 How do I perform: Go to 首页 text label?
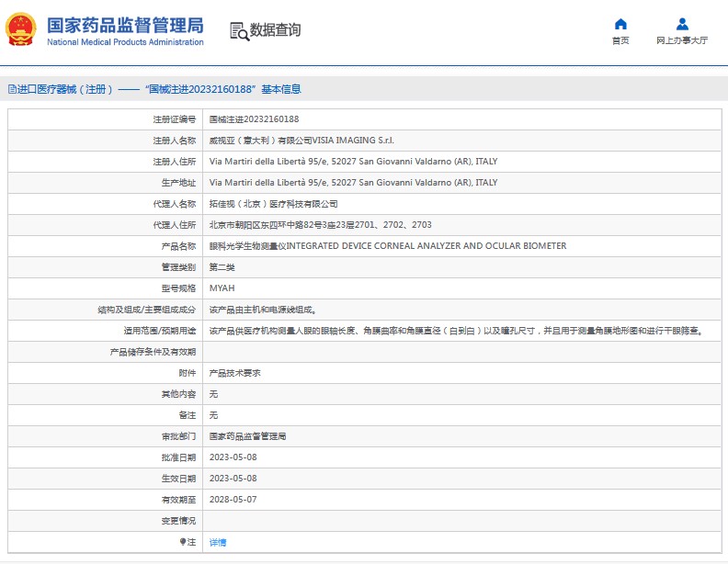tap(620, 40)
